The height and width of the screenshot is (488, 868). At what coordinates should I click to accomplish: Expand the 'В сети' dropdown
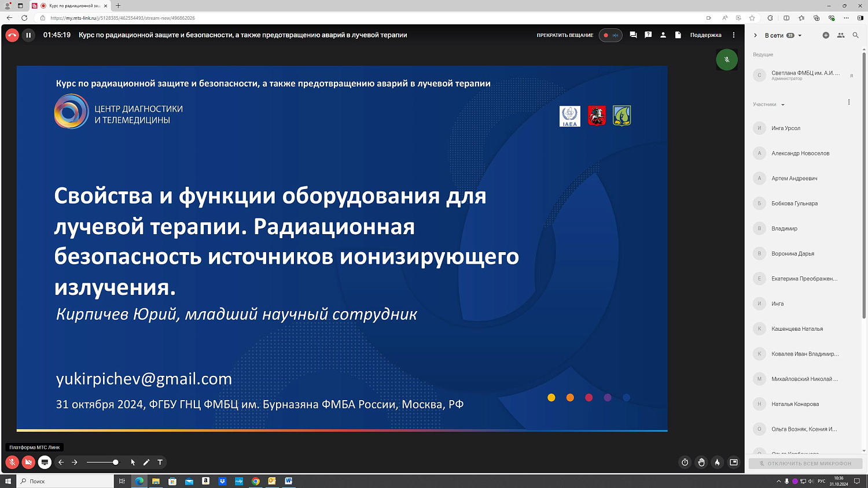pyautogui.click(x=800, y=36)
